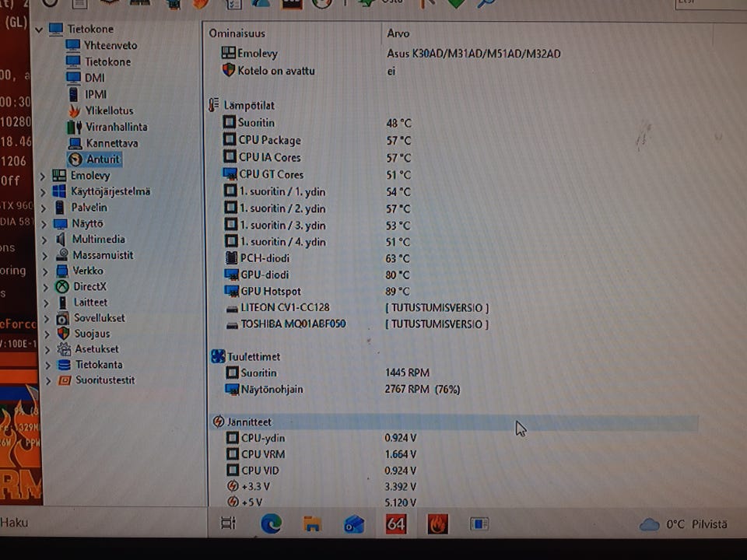
Task: Click the Tietokone child item icon
Action: click(73, 61)
